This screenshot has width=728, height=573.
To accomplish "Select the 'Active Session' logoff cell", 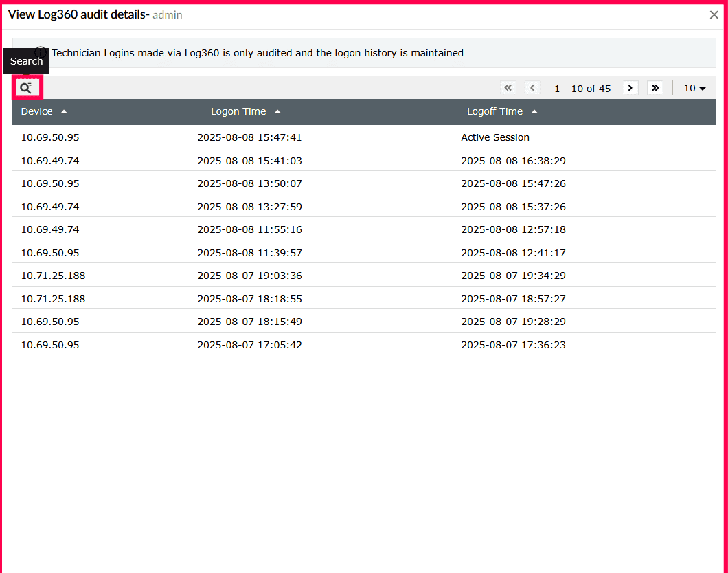I will (x=495, y=137).
